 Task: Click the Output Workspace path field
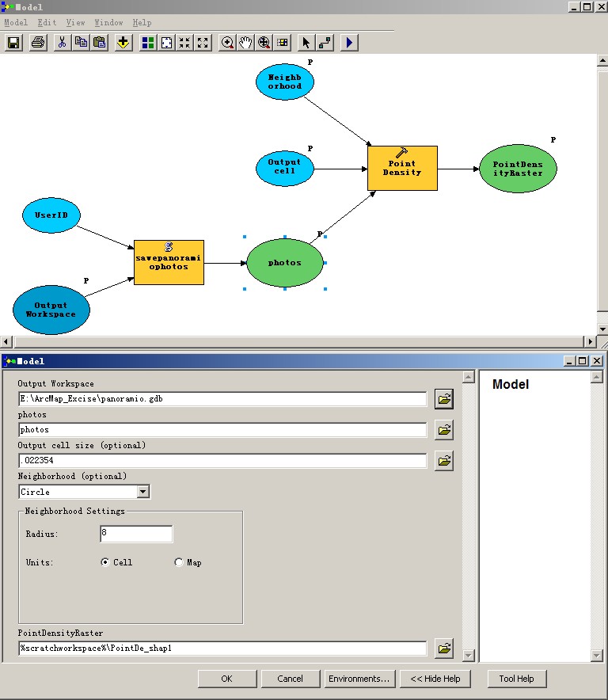click(222, 398)
